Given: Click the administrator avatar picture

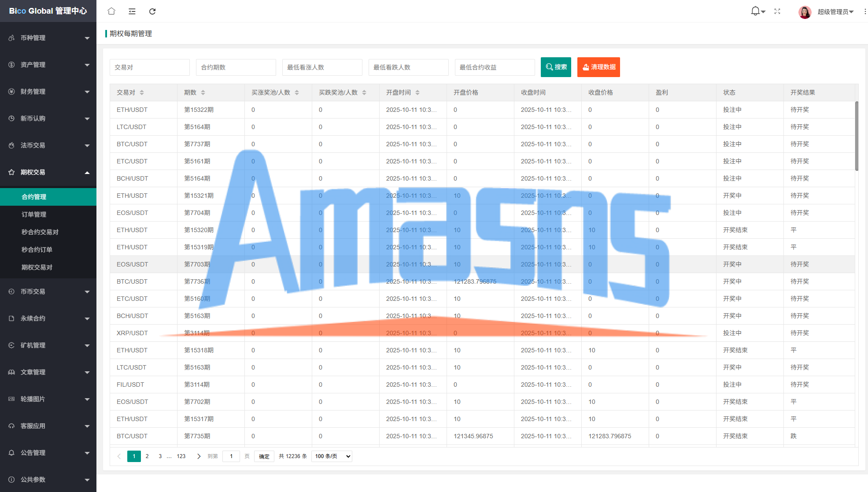Looking at the screenshot, I should click(805, 12).
